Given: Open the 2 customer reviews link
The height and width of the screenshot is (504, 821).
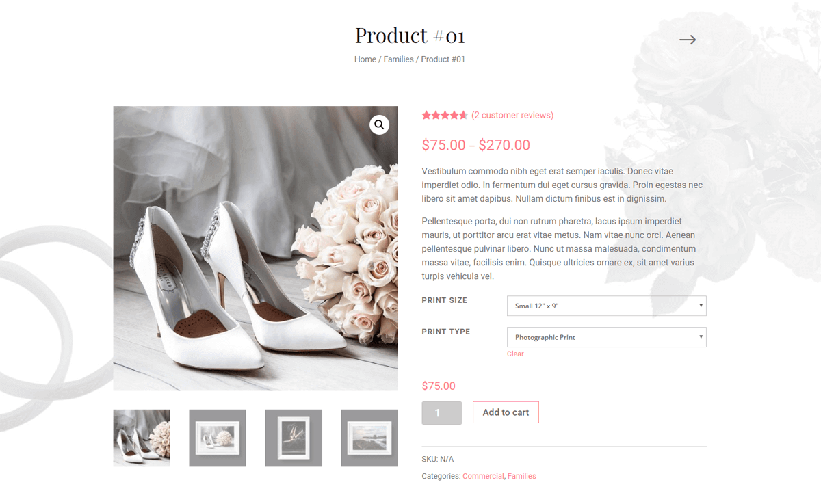Looking at the screenshot, I should pyautogui.click(x=512, y=115).
